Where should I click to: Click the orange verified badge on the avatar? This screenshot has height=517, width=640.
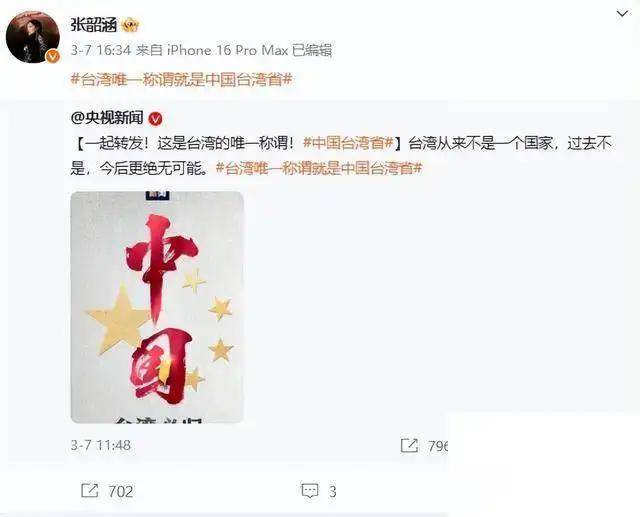point(52,56)
